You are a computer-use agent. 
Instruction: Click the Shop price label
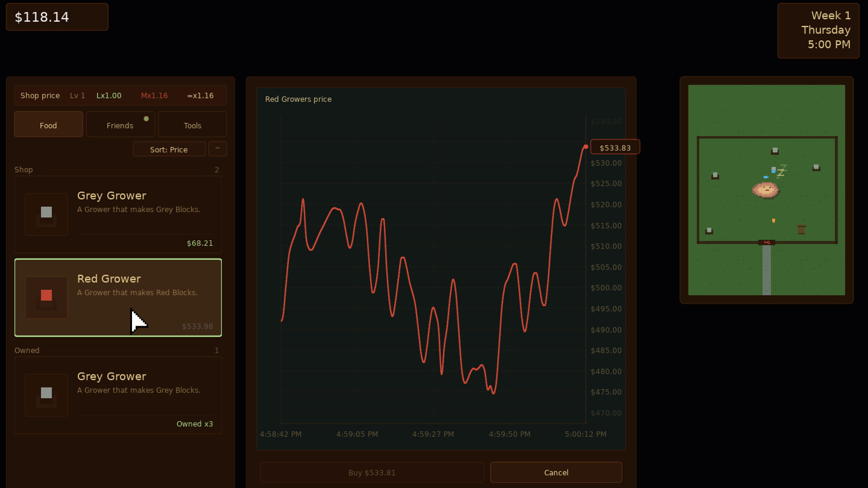[40, 95]
